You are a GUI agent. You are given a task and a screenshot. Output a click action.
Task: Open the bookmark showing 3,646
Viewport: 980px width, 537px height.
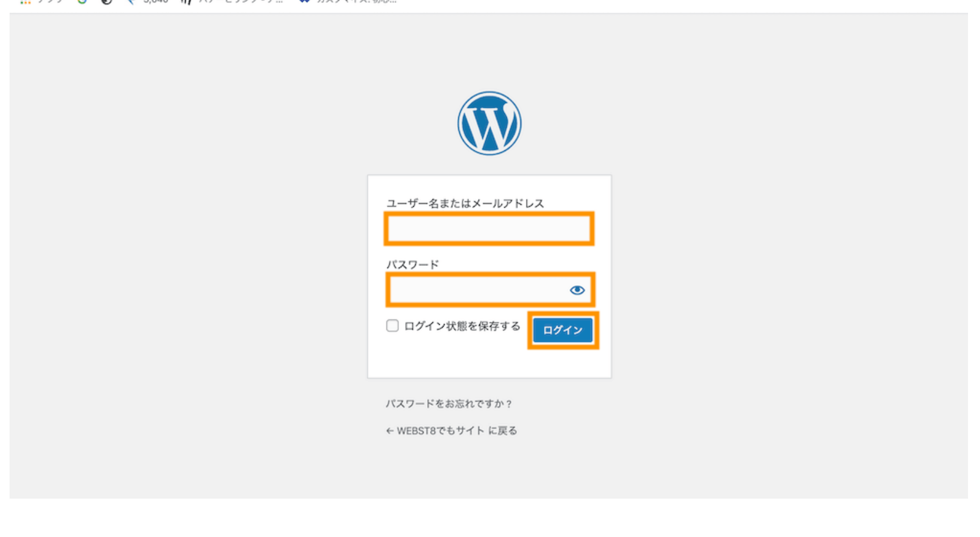150,2
